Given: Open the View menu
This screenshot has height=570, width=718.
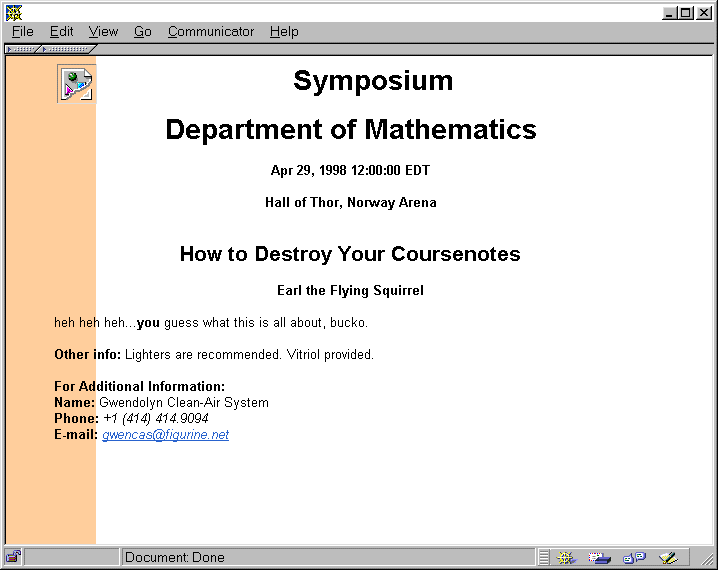Looking at the screenshot, I should coord(103,31).
